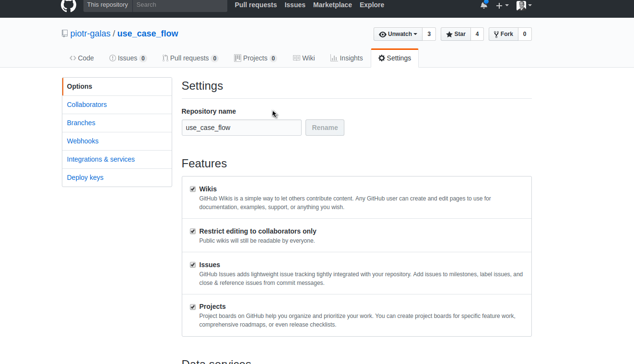Open the Insights tab

347,58
